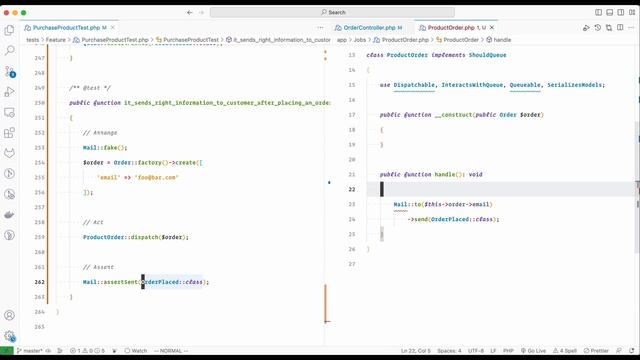Open Remote Explorer view in activity bar

pos(9,112)
